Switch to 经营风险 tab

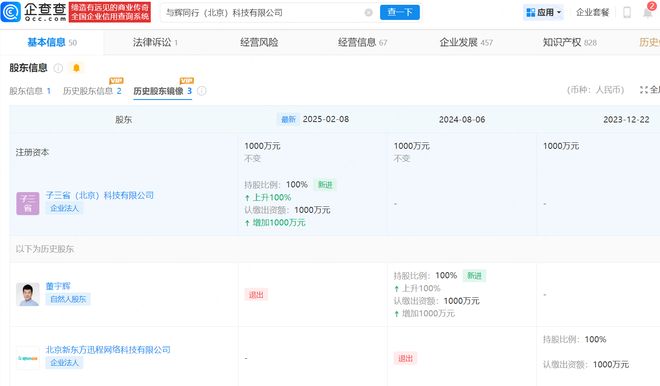point(259,43)
